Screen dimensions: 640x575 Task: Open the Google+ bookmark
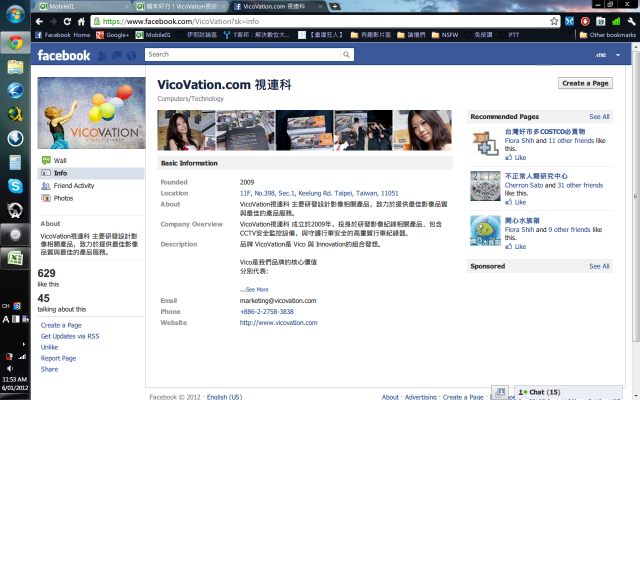[113, 35]
